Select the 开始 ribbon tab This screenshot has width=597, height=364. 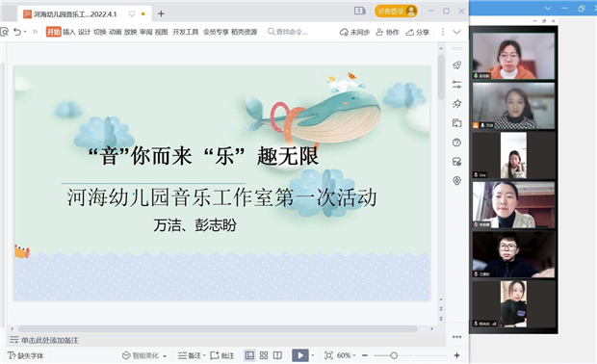54,32
